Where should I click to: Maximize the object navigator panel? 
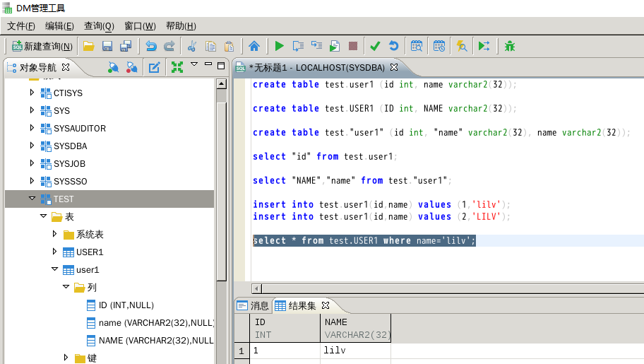(221, 66)
